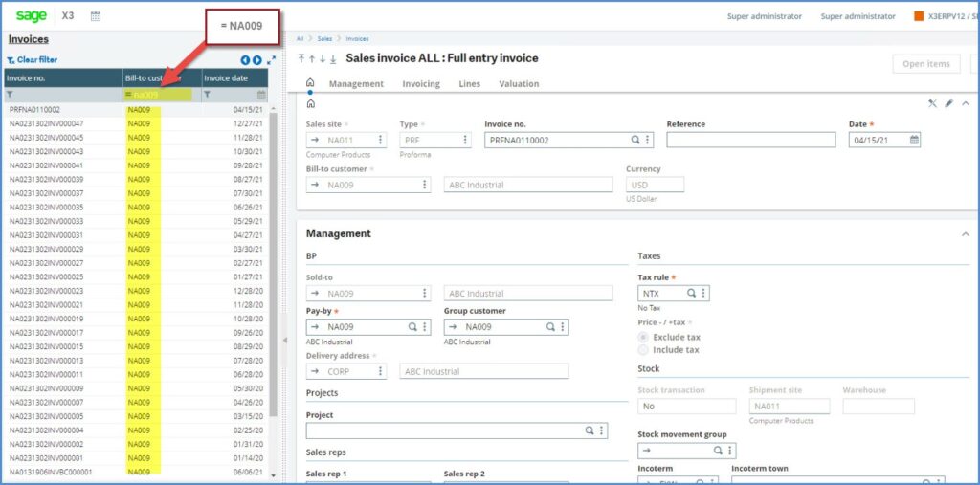Open the calendar icon beside X3 logo
The width and height of the screenshot is (980, 485).
[x=96, y=16]
